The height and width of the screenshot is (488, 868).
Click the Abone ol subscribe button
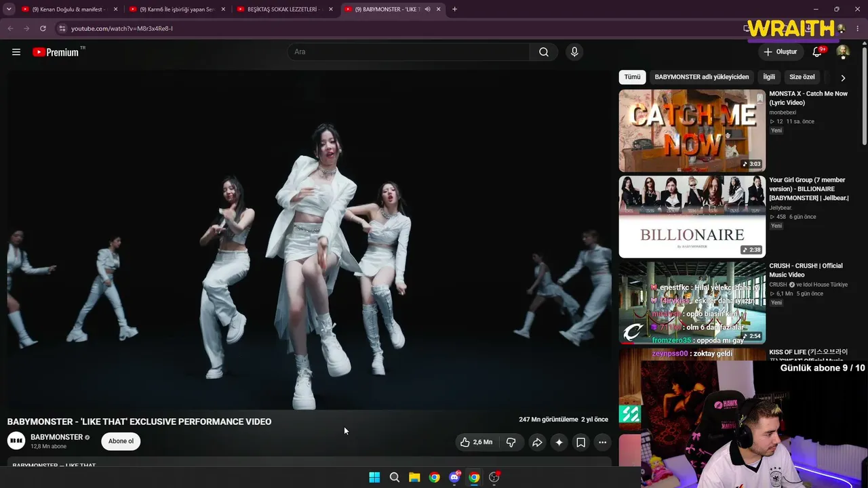(x=121, y=441)
